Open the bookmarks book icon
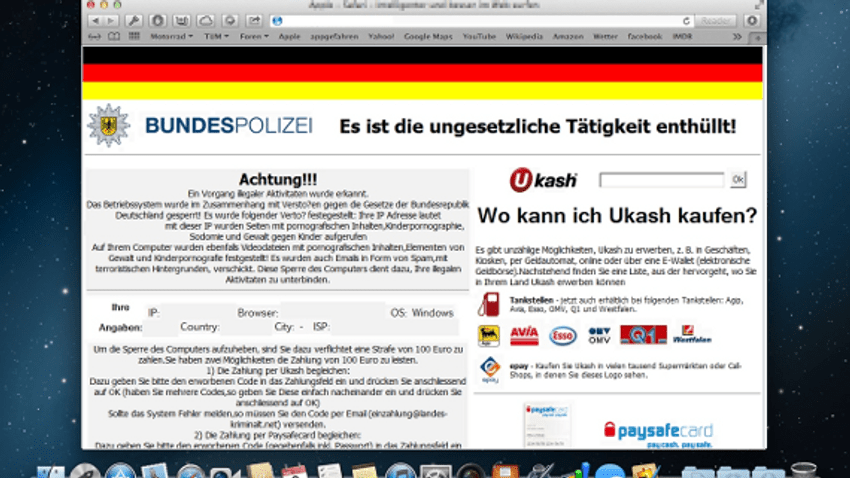 point(114,36)
